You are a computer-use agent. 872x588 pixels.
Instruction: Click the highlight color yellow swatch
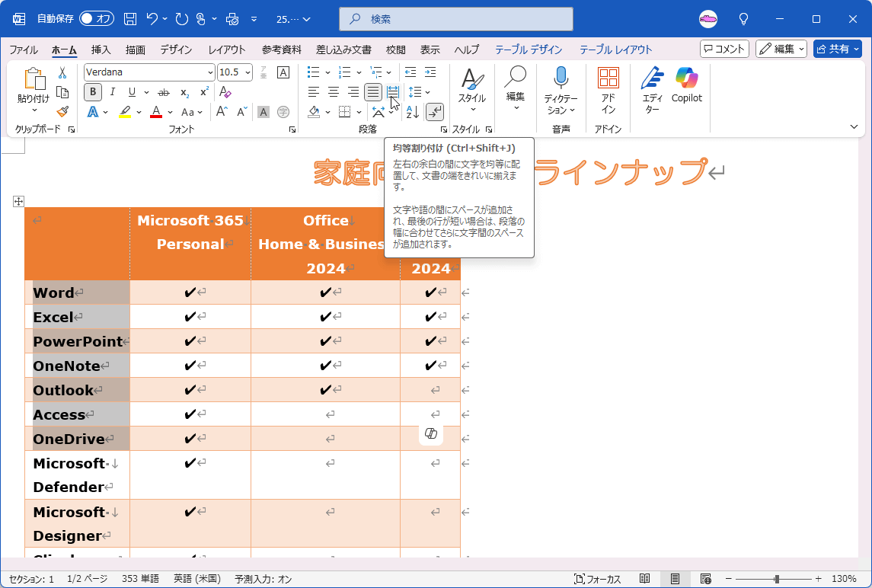(125, 112)
